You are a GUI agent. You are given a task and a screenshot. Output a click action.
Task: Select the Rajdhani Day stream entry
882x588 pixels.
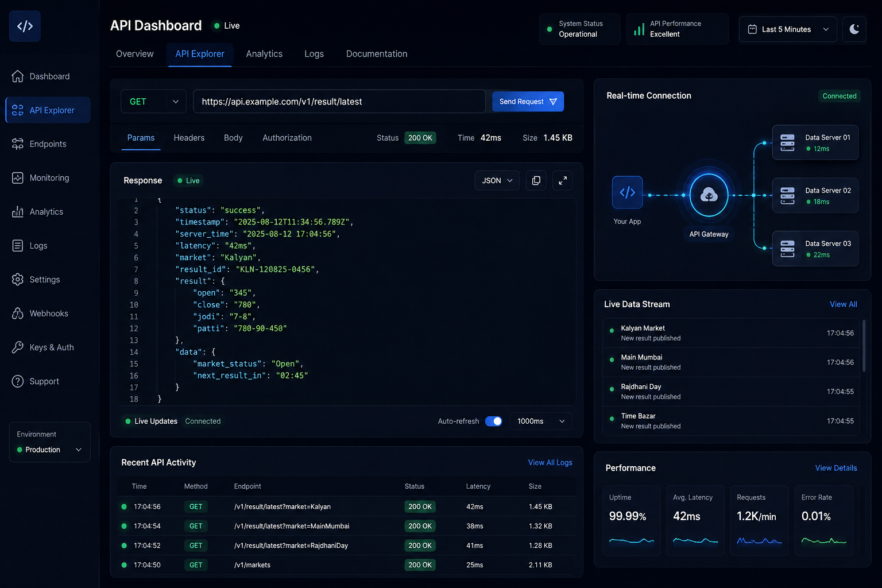pos(731,392)
